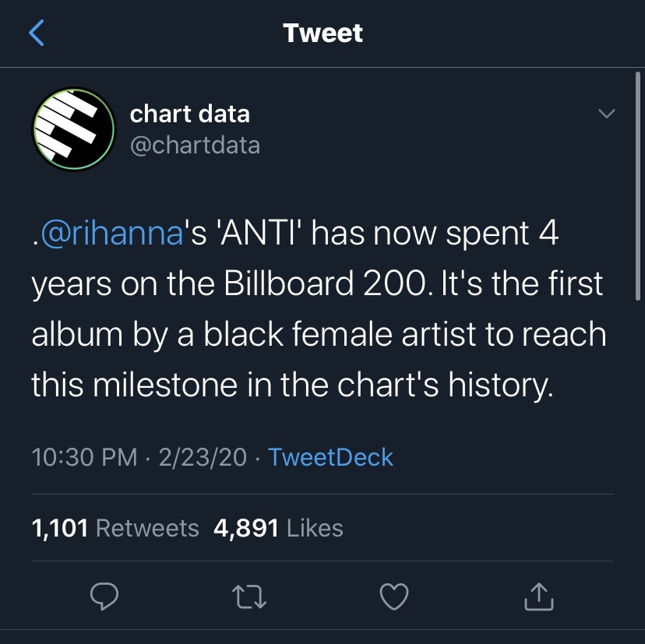
Task: Click the 2/23/20 date
Action: click(203, 457)
